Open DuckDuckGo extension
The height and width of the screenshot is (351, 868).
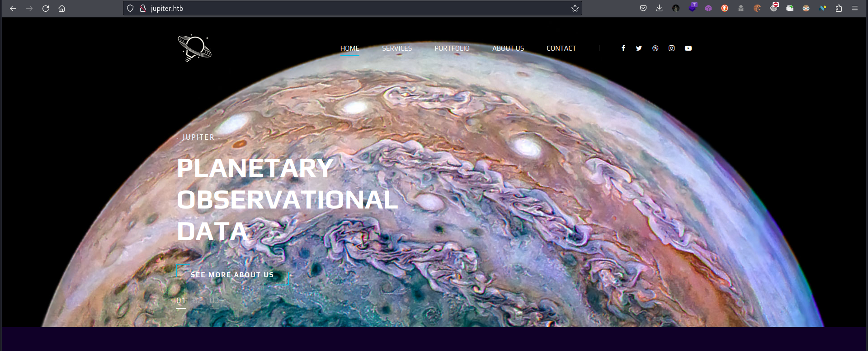click(x=725, y=8)
